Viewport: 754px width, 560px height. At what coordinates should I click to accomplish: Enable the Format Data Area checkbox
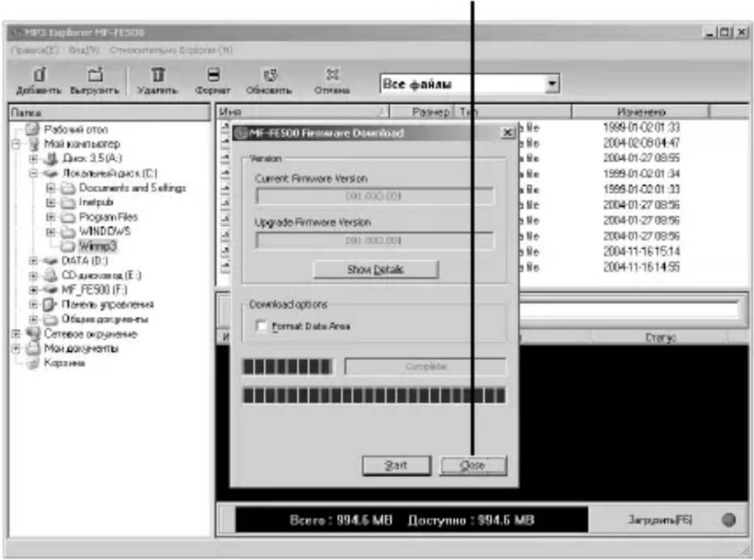coord(262,327)
